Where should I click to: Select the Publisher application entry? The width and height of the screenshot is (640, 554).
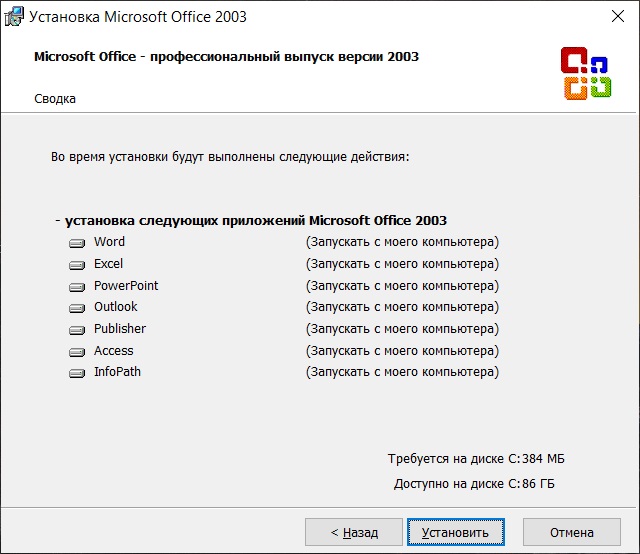pos(120,329)
